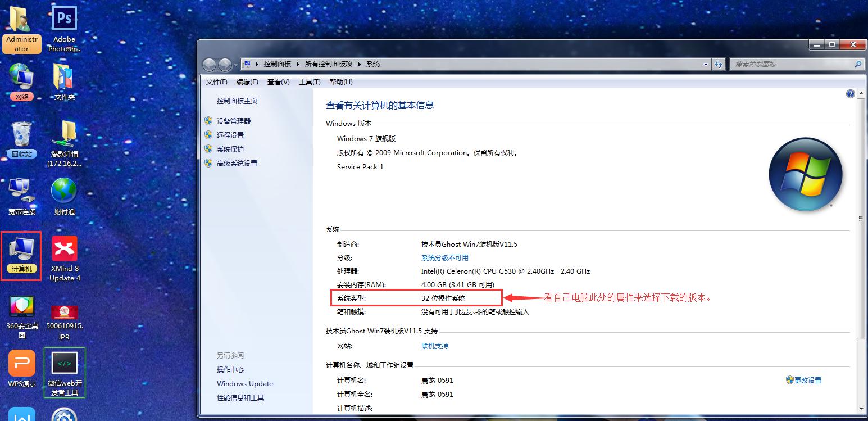The image size is (868, 421).
Task: Open 设备管理器 link in sidebar
Action: click(234, 121)
